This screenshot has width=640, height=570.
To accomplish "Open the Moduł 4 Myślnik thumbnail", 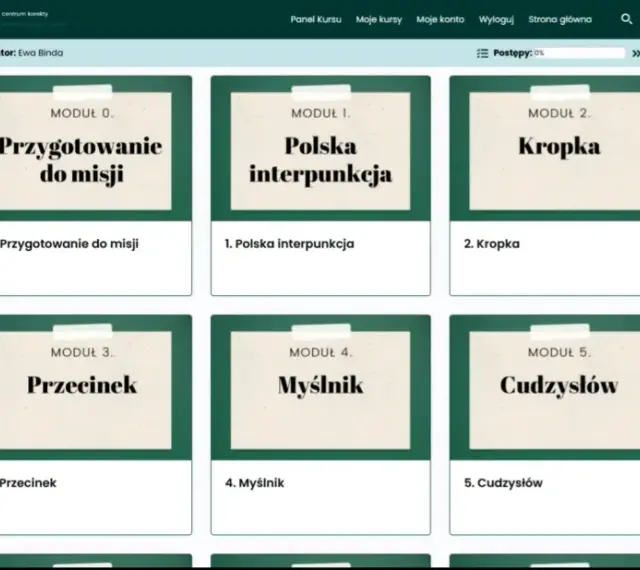I will tap(320, 387).
